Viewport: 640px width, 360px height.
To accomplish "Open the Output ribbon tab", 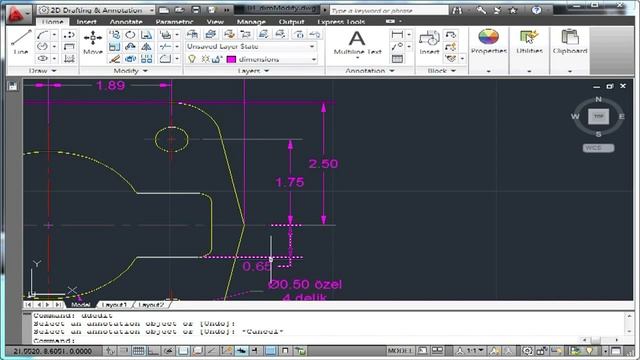I will (291, 22).
